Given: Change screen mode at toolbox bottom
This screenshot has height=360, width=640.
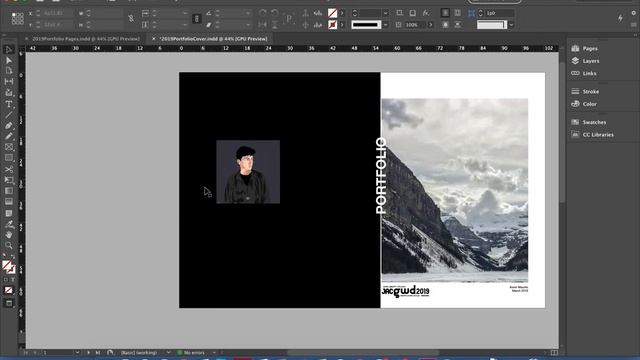Looking at the screenshot, I should [x=9, y=303].
